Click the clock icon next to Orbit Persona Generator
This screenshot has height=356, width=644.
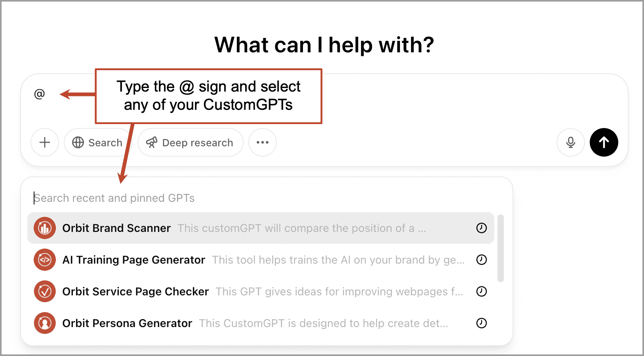(481, 323)
